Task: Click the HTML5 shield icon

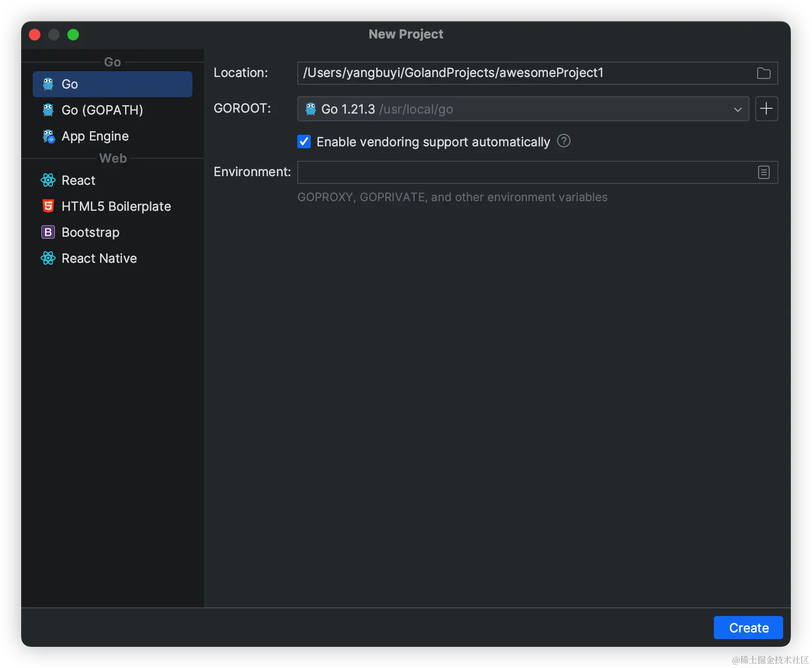Action: (48, 206)
